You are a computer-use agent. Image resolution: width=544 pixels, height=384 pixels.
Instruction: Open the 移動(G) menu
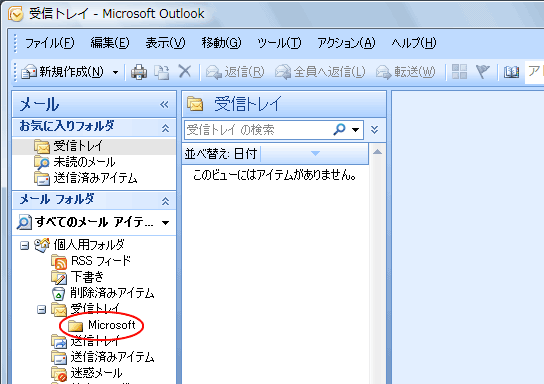(221, 43)
